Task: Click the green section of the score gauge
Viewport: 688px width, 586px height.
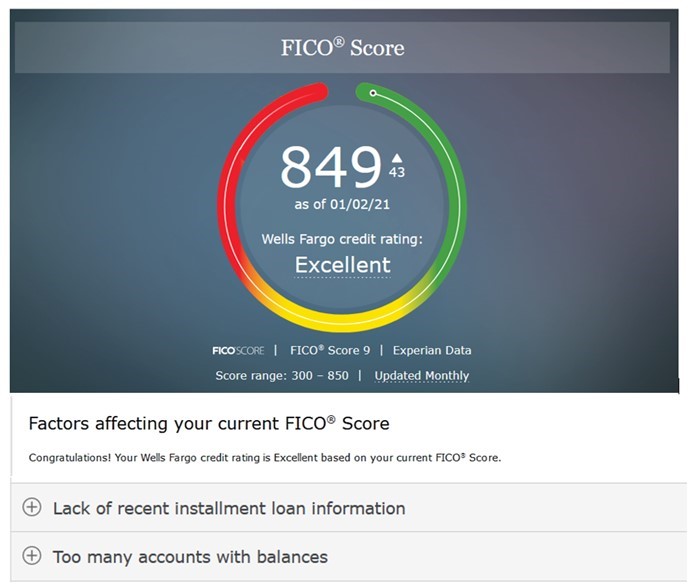Action: point(456,190)
